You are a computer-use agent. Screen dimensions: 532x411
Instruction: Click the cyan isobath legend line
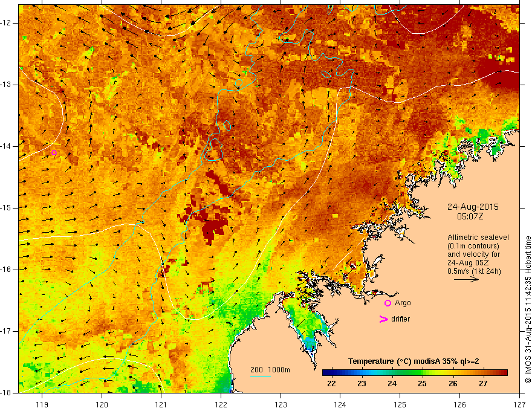[260, 376]
